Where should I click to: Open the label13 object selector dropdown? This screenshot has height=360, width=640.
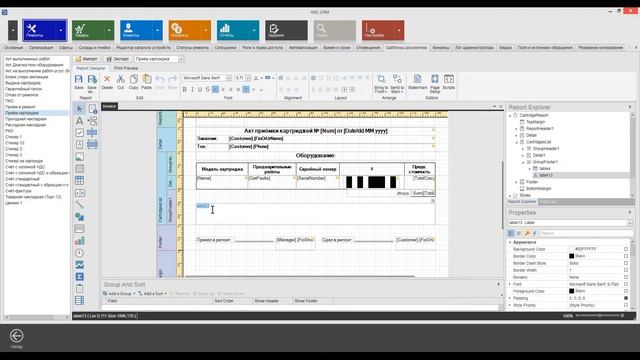tap(629, 223)
